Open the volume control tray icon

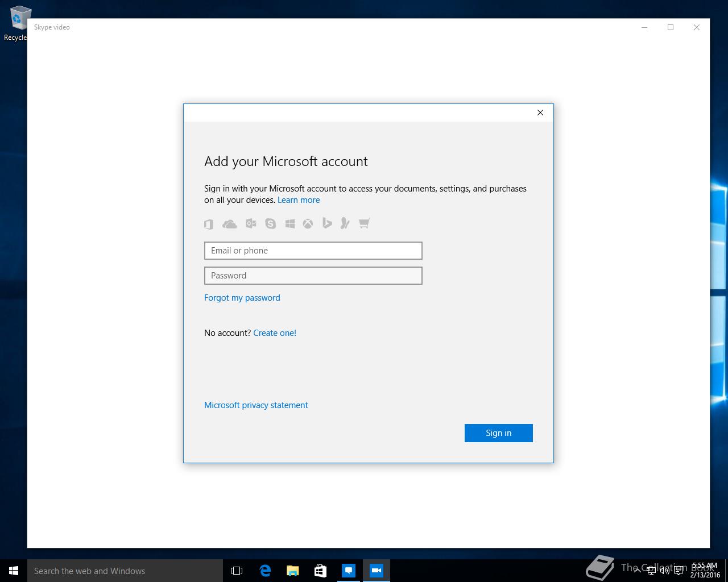[665, 571]
